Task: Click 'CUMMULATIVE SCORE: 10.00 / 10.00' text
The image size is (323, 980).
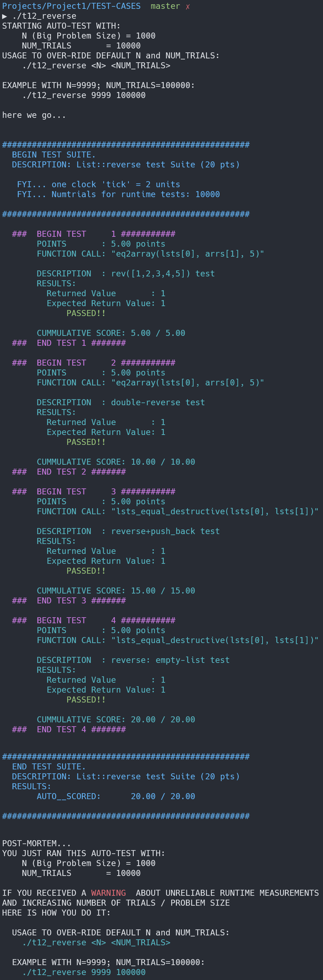Action: coord(116,462)
